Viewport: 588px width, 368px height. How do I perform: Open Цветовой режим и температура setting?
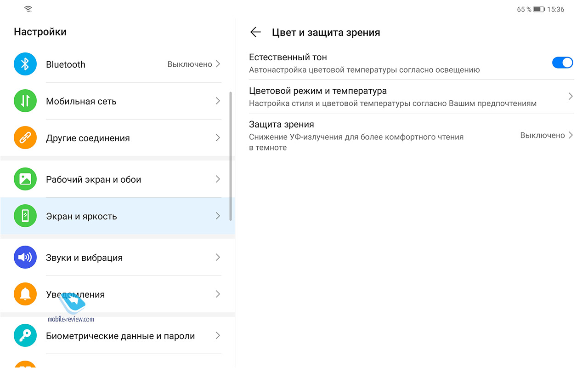tap(411, 97)
